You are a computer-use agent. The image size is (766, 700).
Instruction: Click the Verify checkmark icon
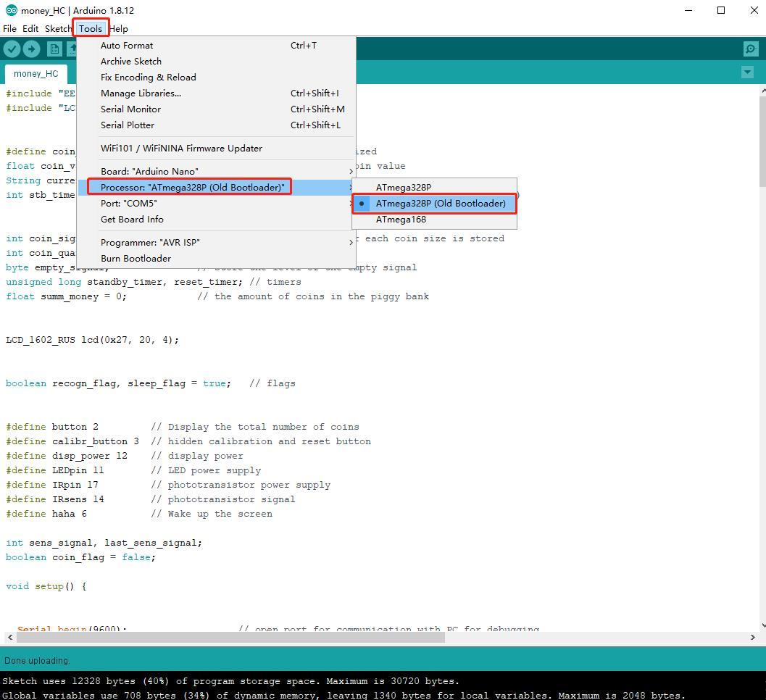point(12,49)
